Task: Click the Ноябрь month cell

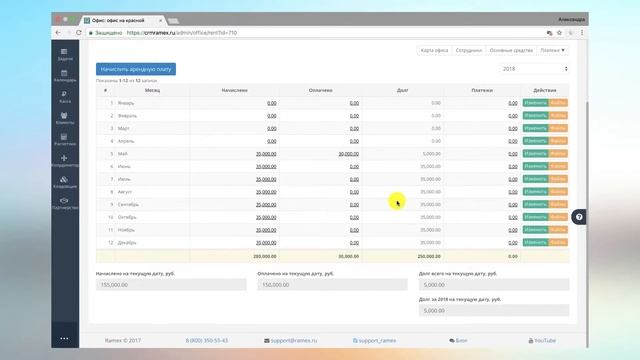Action: [x=152, y=230]
